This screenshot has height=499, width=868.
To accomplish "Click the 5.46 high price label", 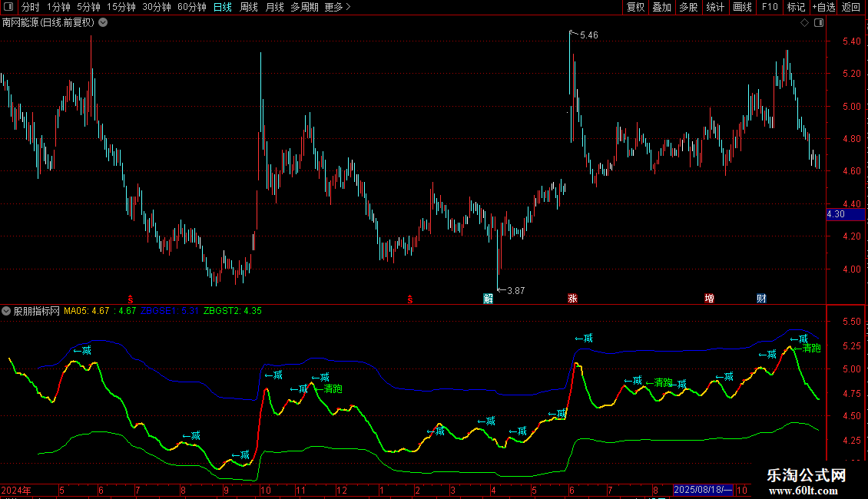I will pos(589,35).
